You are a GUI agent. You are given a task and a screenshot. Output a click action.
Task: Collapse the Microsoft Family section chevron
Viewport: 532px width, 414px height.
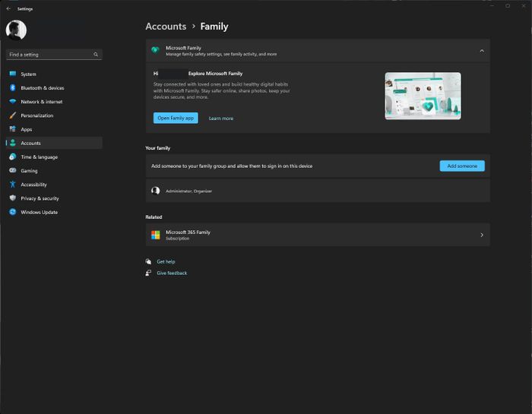482,51
